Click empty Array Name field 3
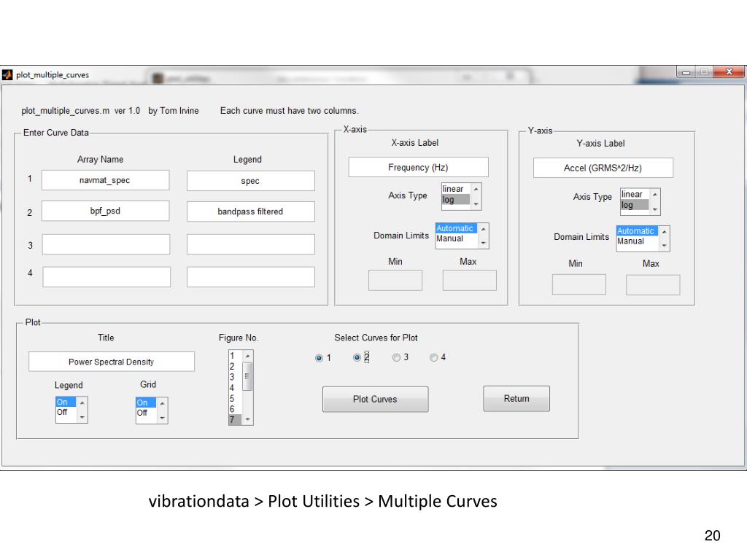The height and width of the screenshot is (560, 747). [106, 244]
